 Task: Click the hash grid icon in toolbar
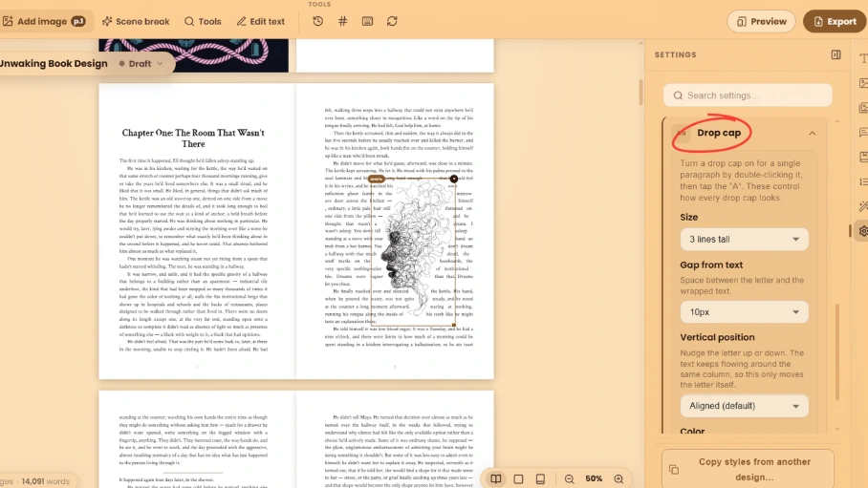342,21
